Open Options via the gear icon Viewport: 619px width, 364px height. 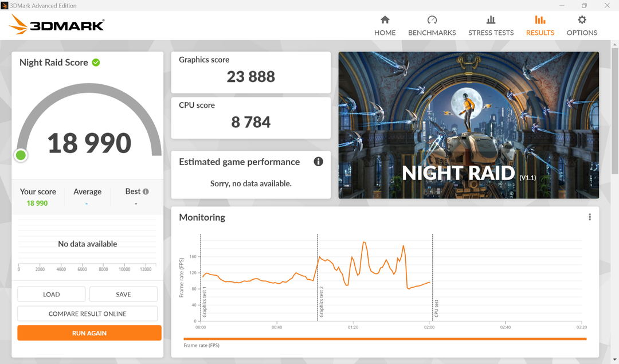click(x=581, y=20)
